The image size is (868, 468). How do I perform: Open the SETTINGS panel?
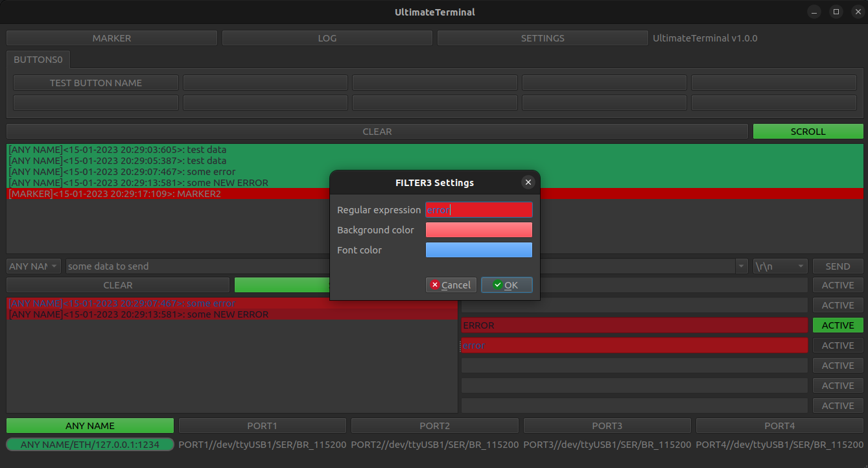(542, 38)
